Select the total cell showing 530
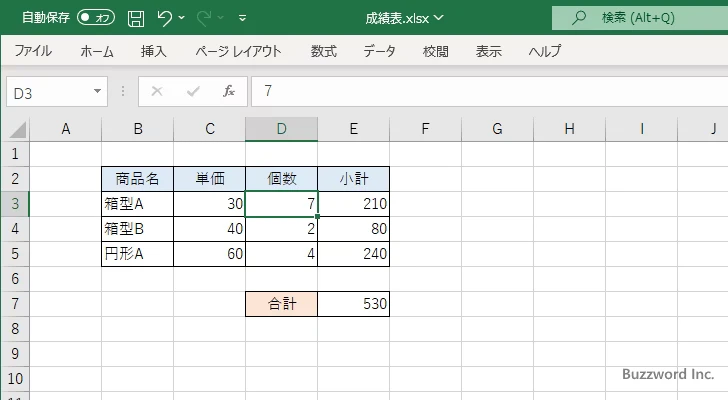728x400 pixels. [353, 304]
